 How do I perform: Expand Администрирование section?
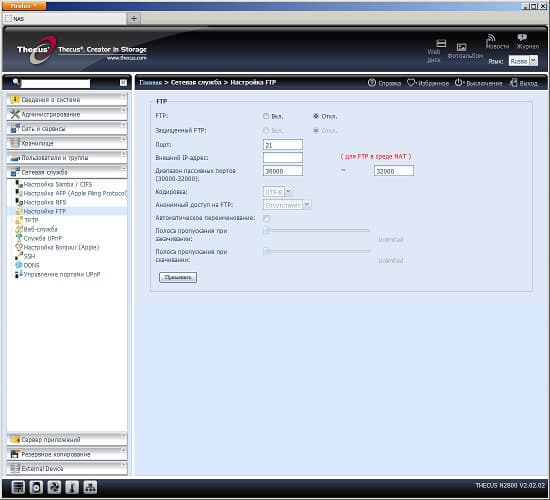point(67,114)
